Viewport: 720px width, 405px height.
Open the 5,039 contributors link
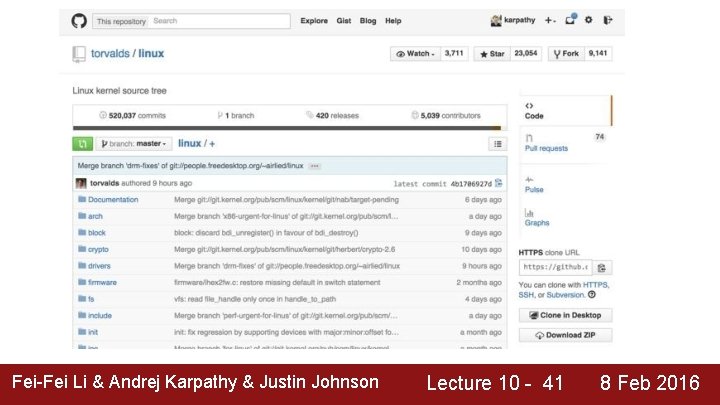(446, 116)
